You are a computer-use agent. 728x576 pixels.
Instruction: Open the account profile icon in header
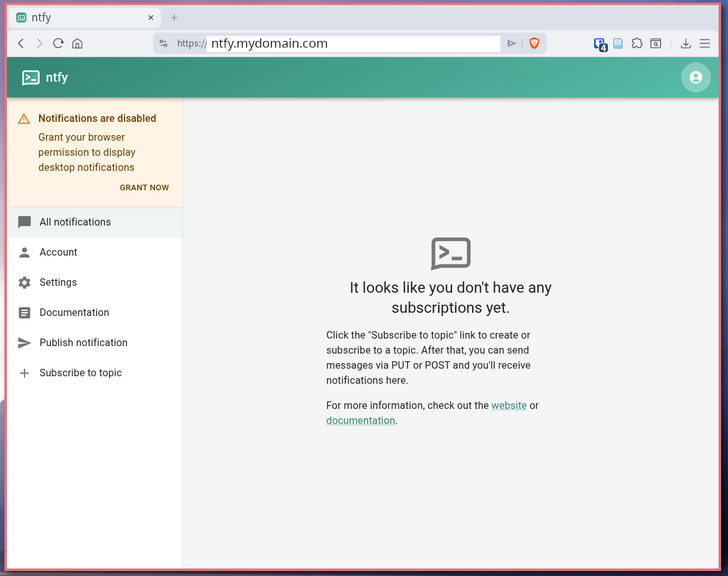click(x=695, y=77)
